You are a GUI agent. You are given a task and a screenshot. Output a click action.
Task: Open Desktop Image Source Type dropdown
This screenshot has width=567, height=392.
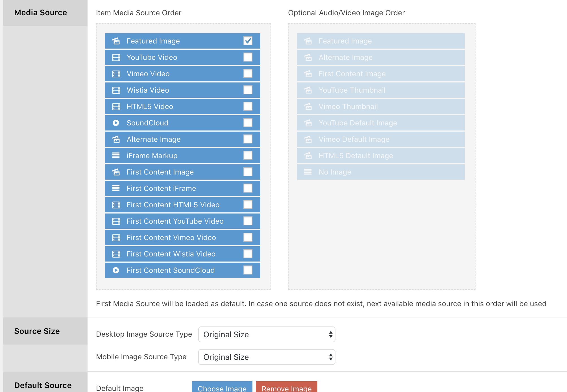(x=267, y=334)
